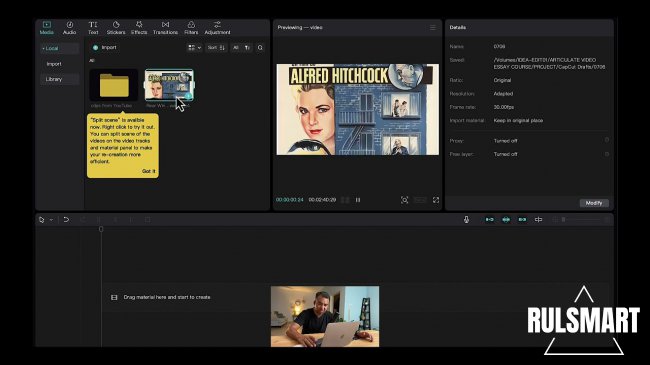Click the Undo arrow in timeline toolbar
This screenshot has width=650, height=365.
click(x=66, y=219)
